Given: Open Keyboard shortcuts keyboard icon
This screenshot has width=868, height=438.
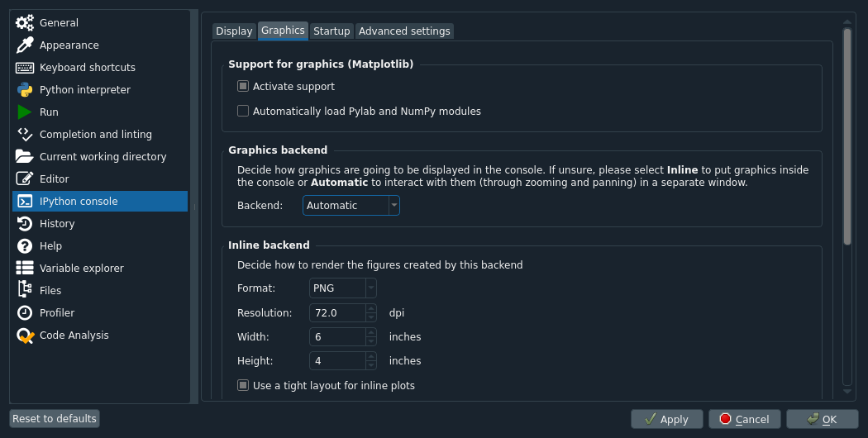Looking at the screenshot, I should [25, 68].
